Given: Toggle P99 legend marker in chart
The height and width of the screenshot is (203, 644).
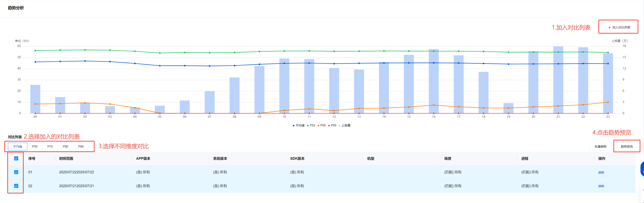Looking at the screenshot, I should [329, 125].
